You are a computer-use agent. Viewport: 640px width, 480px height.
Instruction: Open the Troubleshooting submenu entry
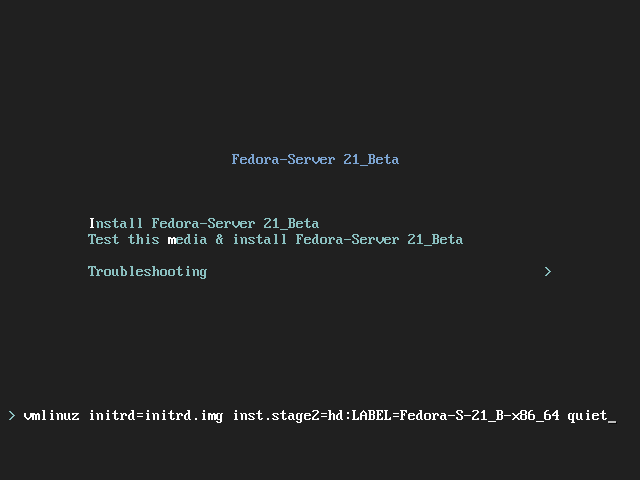[x=147, y=271]
